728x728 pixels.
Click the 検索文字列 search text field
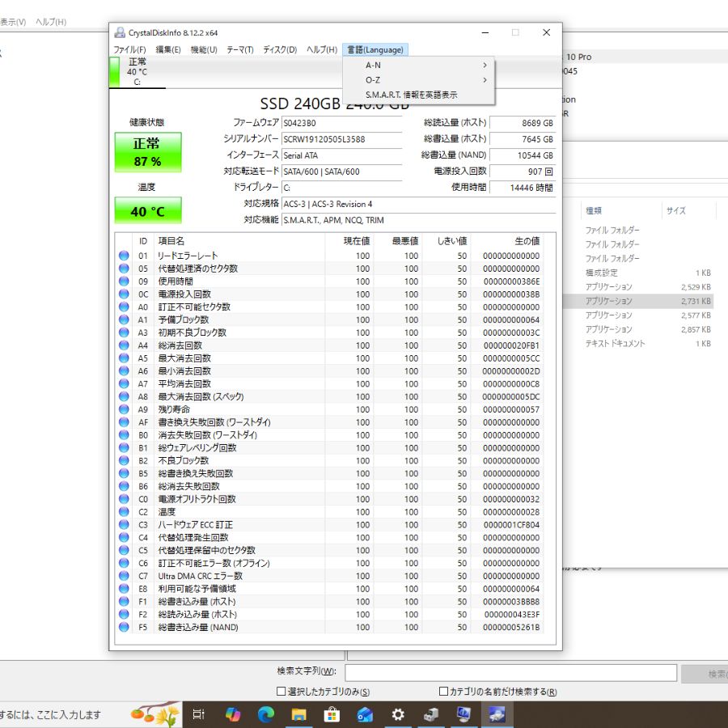pyautogui.click(x=510, y=673)
